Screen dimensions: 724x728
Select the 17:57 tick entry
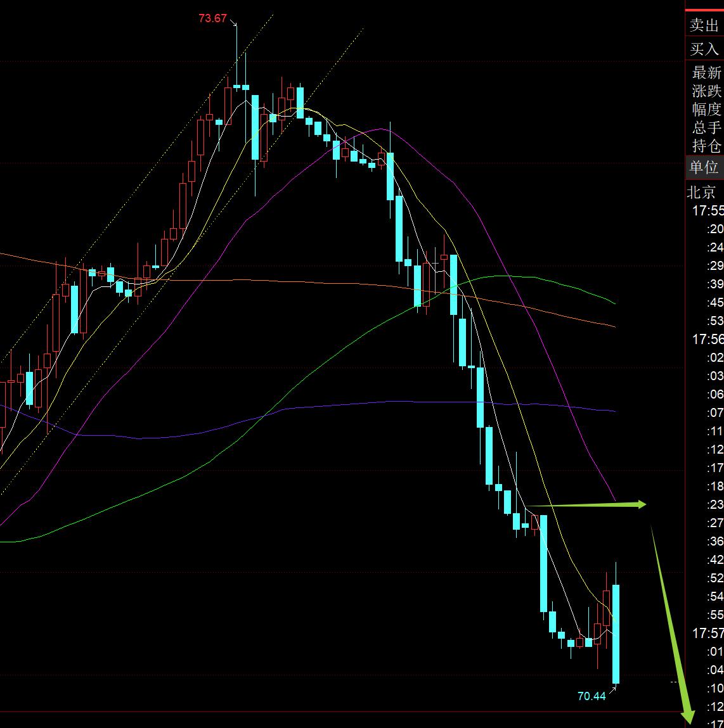[x=708, y=632]
